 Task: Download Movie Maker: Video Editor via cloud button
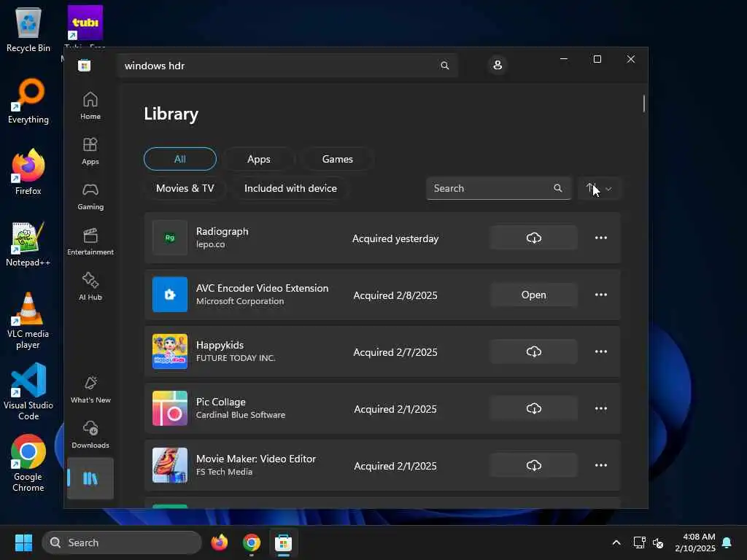533,465
